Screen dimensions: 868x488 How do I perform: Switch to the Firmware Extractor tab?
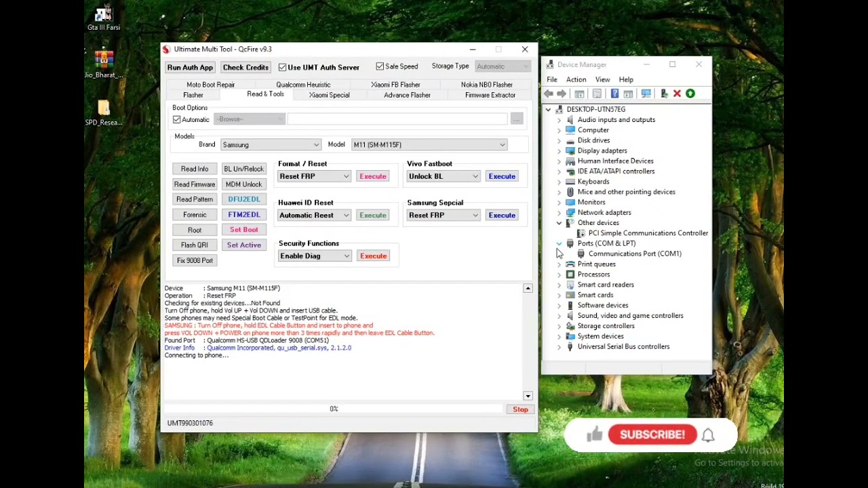pos(490,96)
